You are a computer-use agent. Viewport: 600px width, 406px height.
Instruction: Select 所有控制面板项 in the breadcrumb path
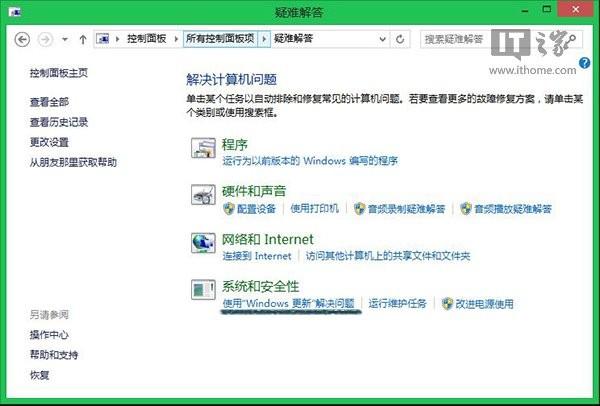click(x=220, y=39)
